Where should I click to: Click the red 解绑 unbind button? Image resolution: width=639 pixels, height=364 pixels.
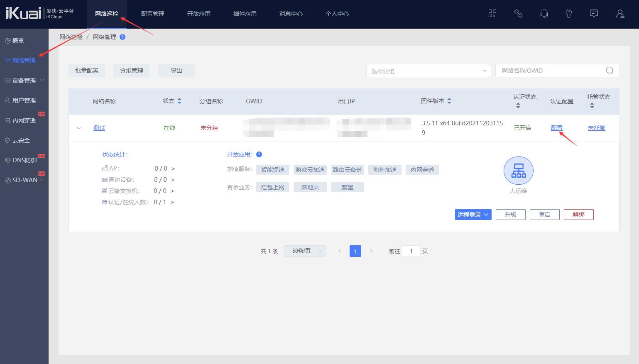coord(578,214)
